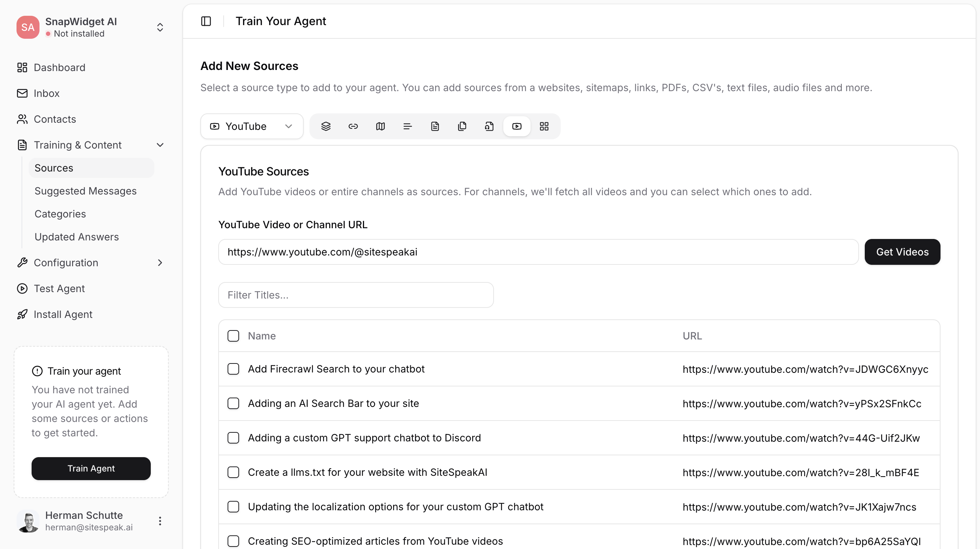This screenshot has height=549, width=980.
Task: Check the select-all checkbox beside Name
Action: pyautogui.click(x=233, y=336)
